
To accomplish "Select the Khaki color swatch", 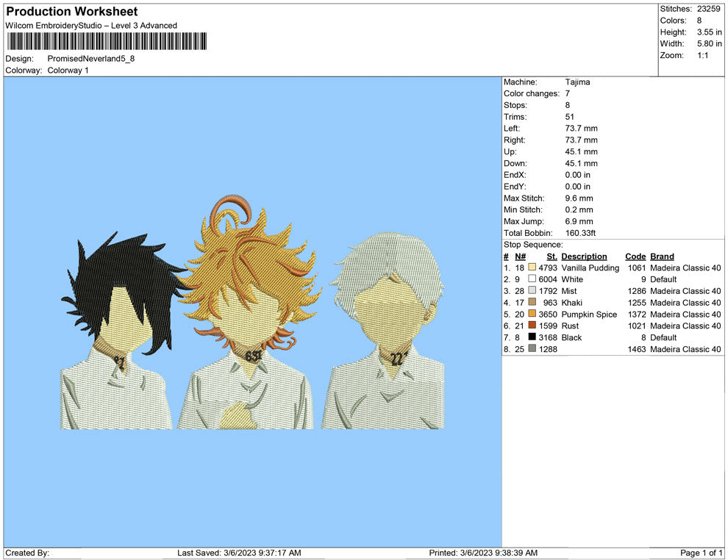I will coord(532,303).
